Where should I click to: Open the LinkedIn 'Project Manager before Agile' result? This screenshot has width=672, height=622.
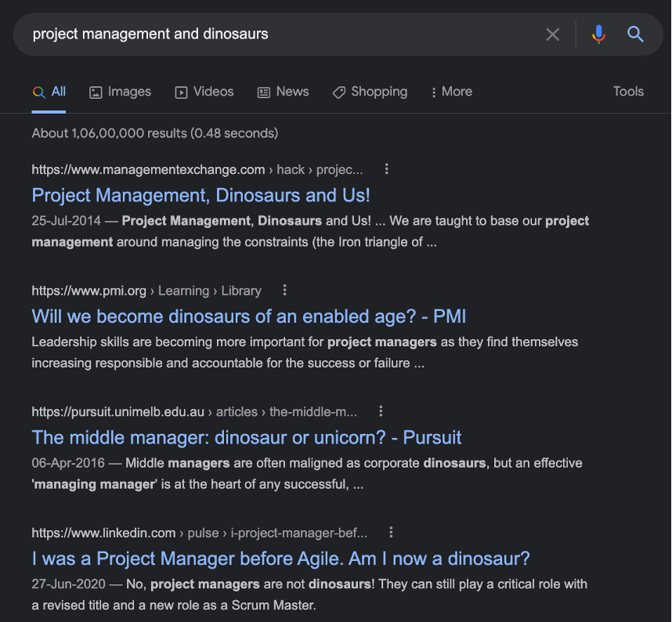(x=280, y=559)
